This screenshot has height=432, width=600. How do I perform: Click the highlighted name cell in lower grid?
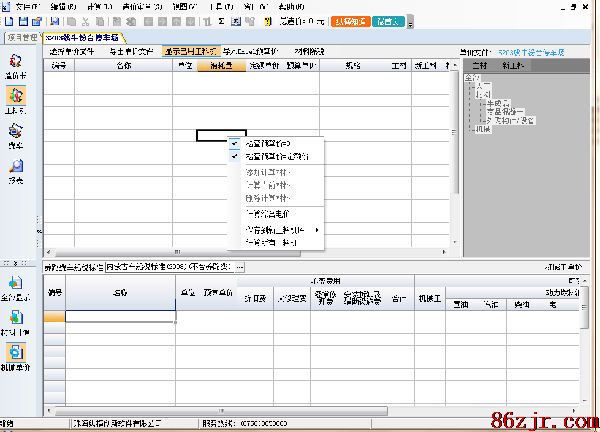click(x=120, y=316)
